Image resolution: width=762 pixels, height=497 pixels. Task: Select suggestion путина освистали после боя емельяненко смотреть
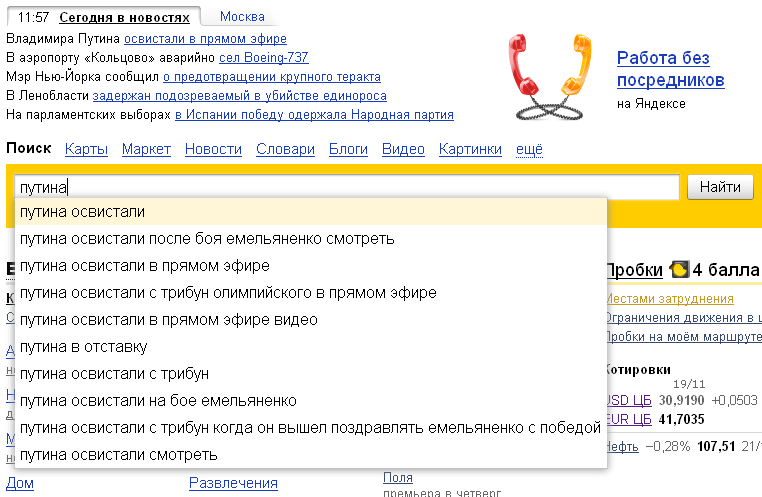(311, 239)
